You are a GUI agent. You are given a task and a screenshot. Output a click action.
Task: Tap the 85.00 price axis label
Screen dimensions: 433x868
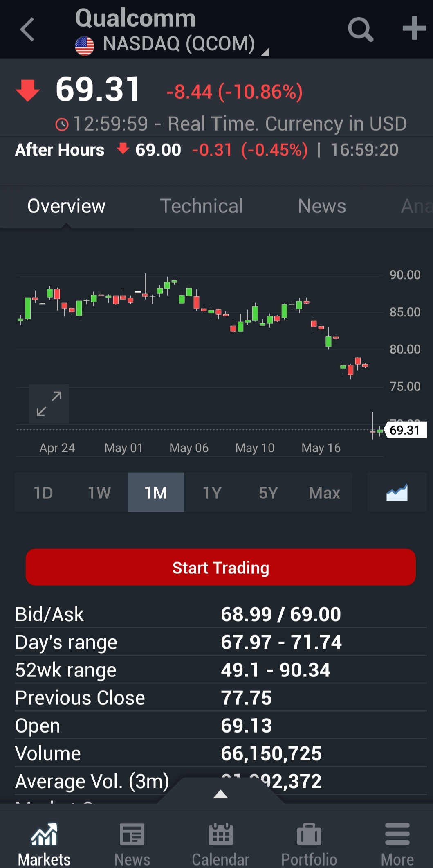pos(405,312)
